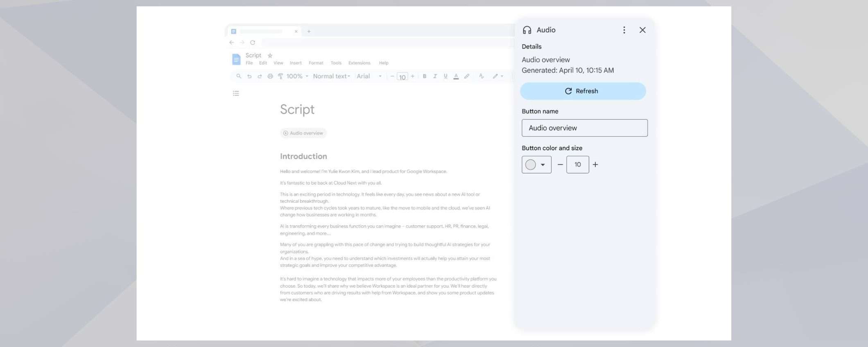868x347 pixels.
Task: Open the text color picker
Action: point(456,77)
